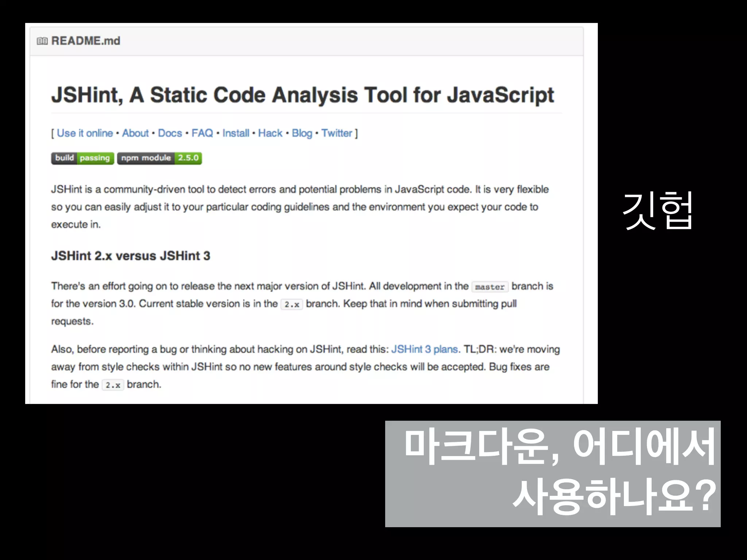Open the About link
Viewport: 747px width, 560px height.
(x=135, y=133)
